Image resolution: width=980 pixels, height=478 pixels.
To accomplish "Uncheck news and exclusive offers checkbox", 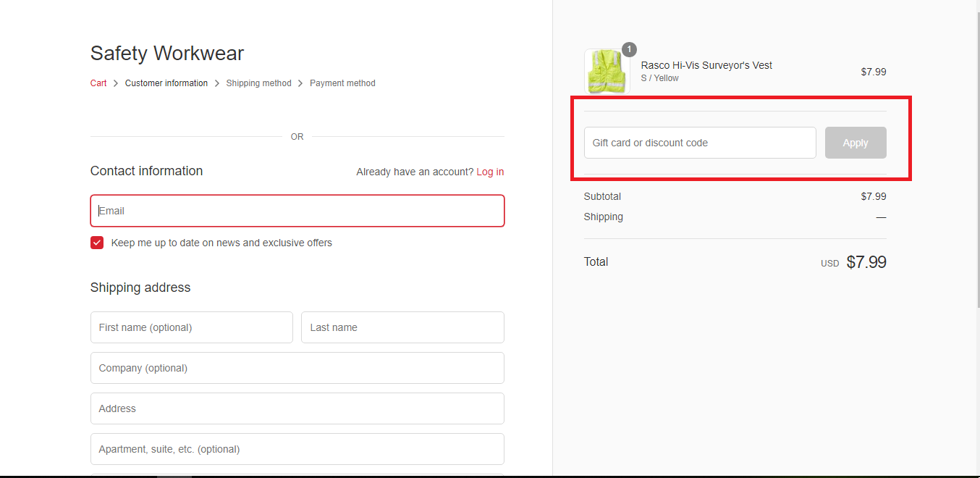I will tap(97, 243).
